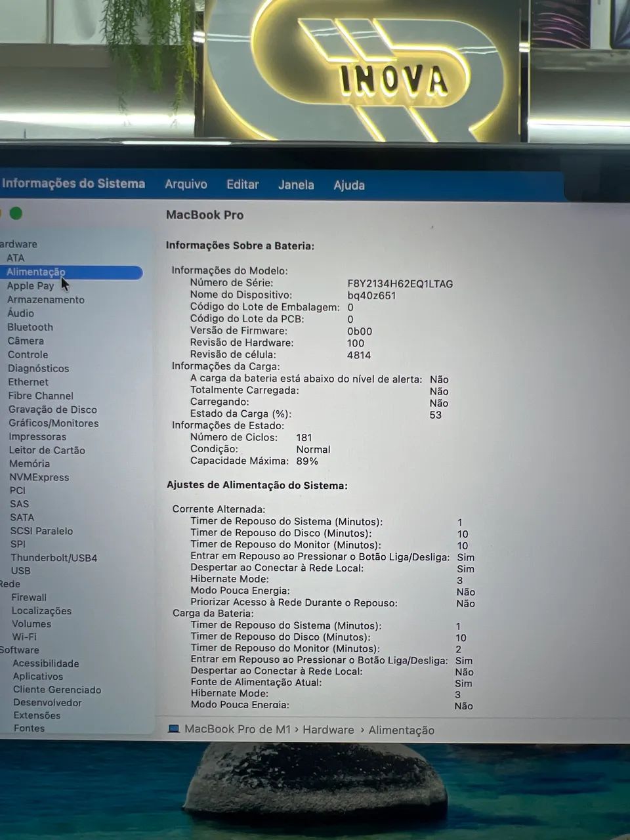Open the Ajuda menu
This screenshot has width=630, height=840.
pyautogui.click(x=349, y=185)
